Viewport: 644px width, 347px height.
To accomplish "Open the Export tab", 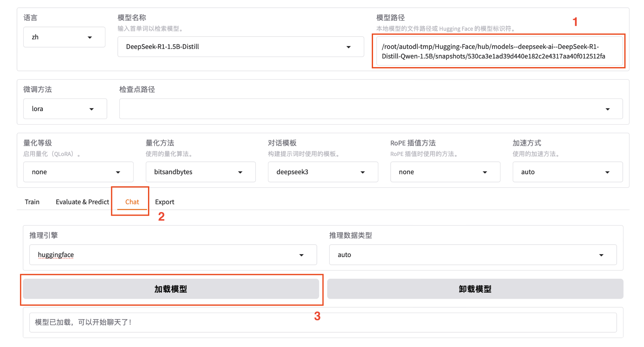I will pos(164,202).
